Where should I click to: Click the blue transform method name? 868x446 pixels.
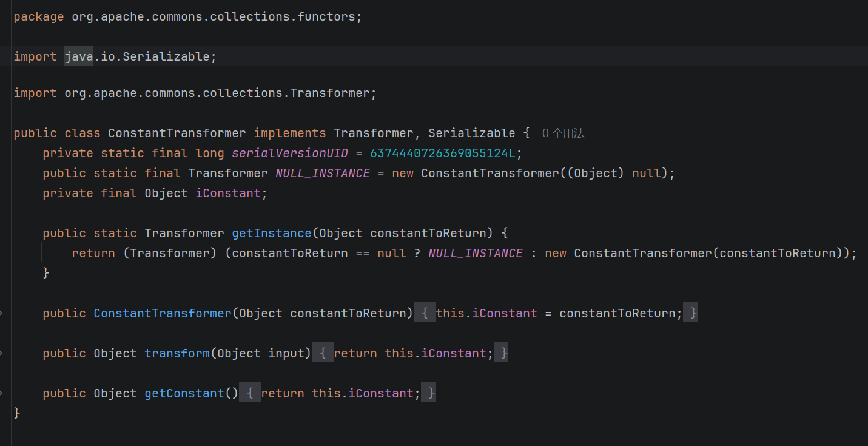click(177, 353)
